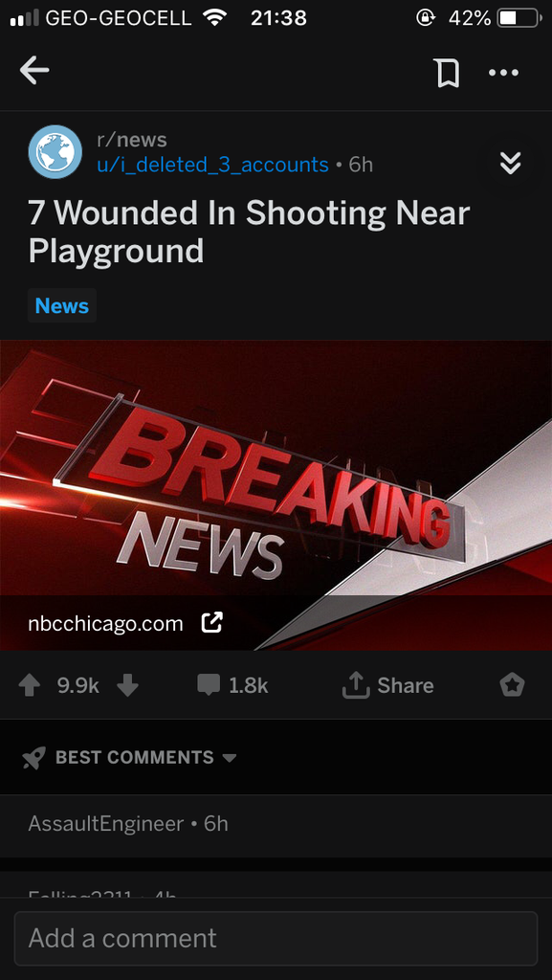Click the Share upload icon
The height and width of the screenshot is (980, 552).
tap(355, 685)
